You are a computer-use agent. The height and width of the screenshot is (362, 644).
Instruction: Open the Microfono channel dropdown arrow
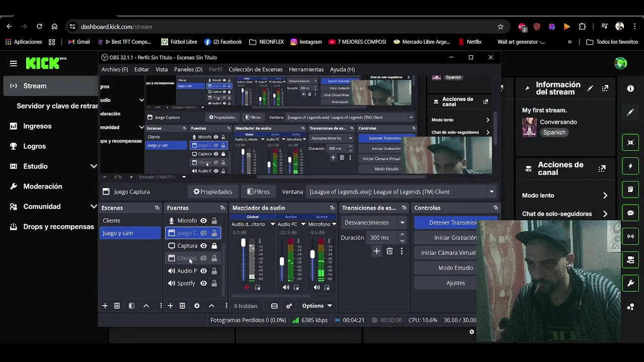tap(334, 224)
